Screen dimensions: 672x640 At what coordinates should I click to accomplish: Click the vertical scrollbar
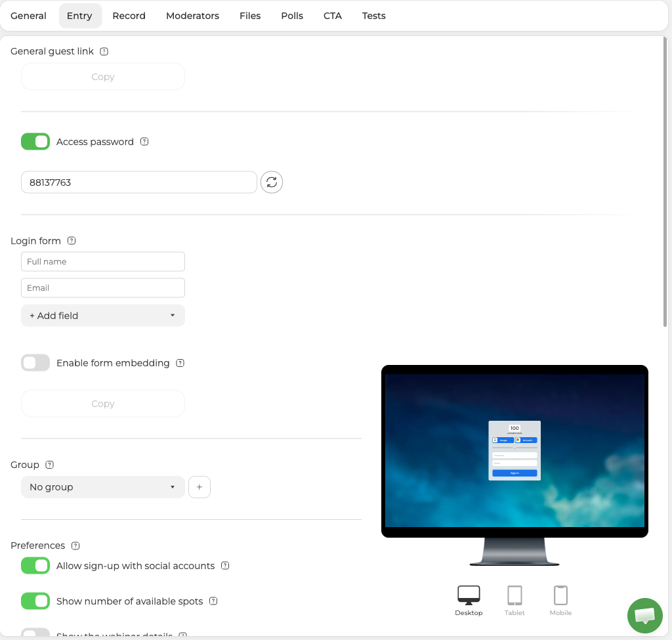pyautogui.click(x=665, y=182)
